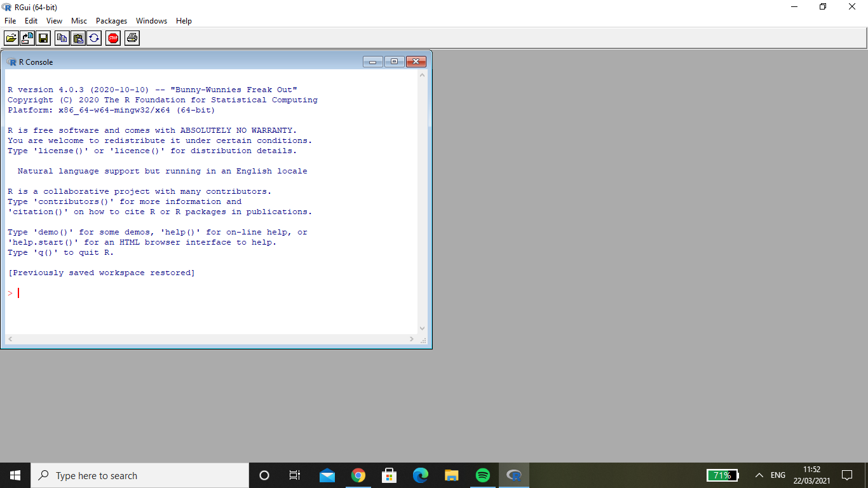Launch Microsoft Edge from taskbar
The width and height of the screenshot is (868, 488).
tap(420, 475)
